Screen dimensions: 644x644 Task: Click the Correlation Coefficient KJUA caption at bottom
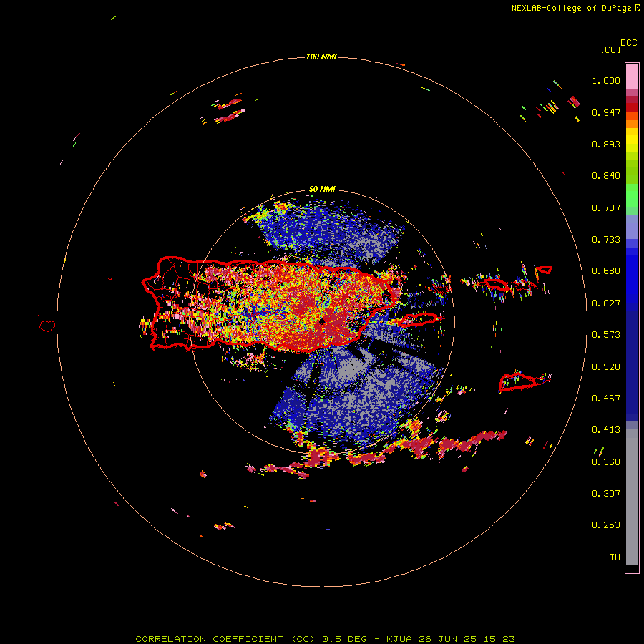[x=325, y=639]
